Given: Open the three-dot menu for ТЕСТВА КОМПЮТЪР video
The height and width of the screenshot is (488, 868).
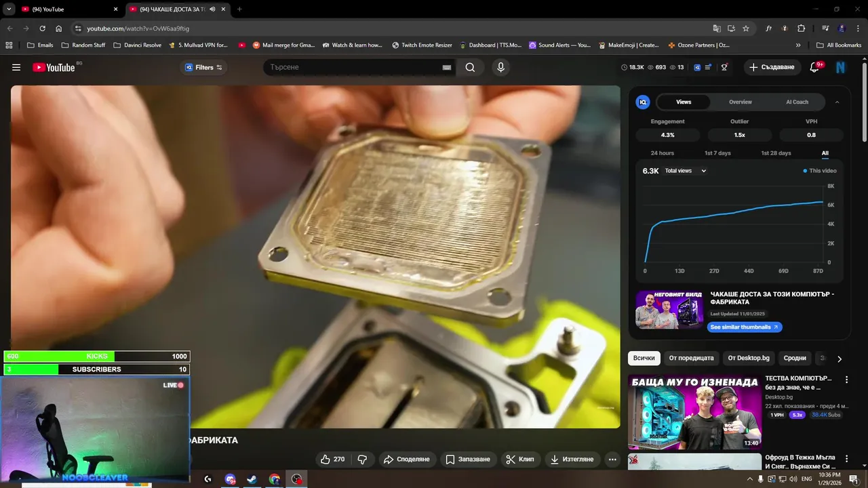Looking at the screenshot, I should (x=846, y=380).
